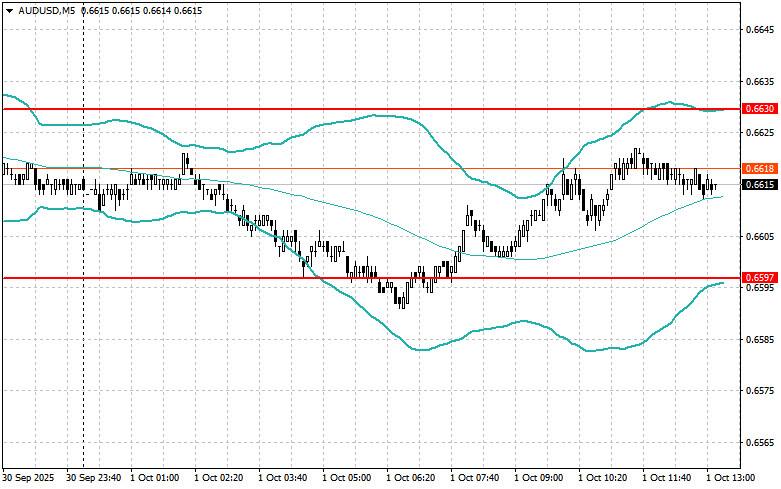The image size is (781, 489).
Task: Select the 0.6597 red price level label
Action: point(760,277)
